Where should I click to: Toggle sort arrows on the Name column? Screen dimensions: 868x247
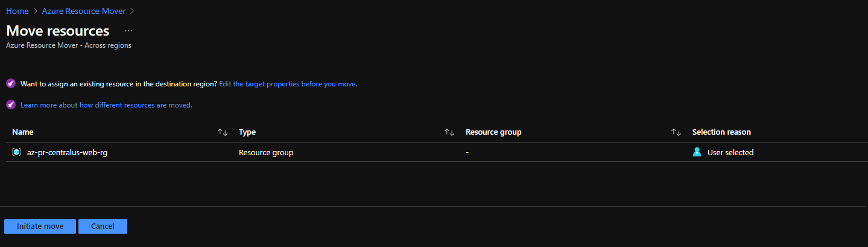point(223,132)
